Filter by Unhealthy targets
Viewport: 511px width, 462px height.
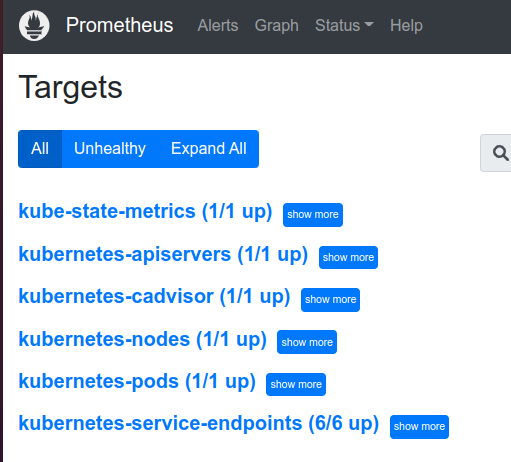[110, 149]
